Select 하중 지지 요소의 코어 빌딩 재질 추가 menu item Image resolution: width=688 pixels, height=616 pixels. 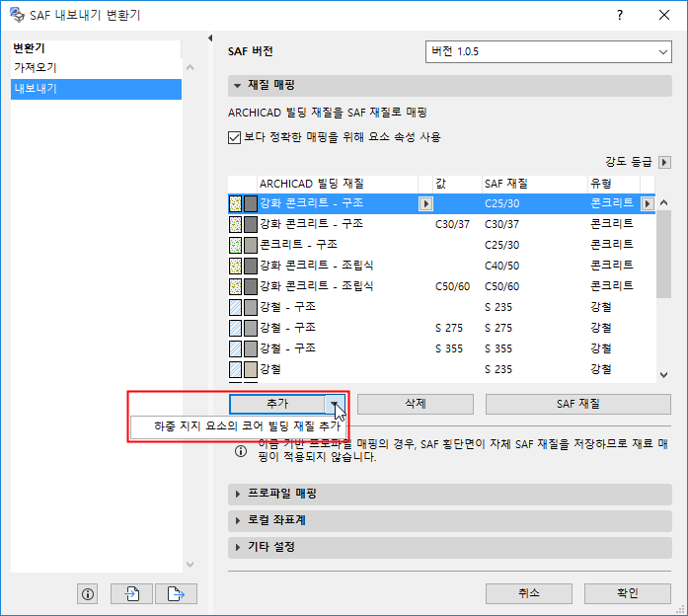point(239,426)
